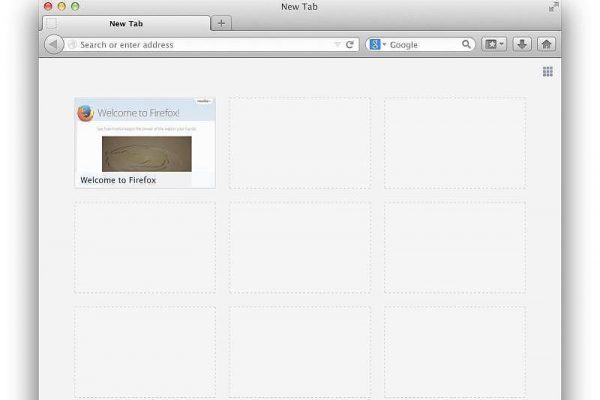Image resolution: width=600 pixels, height=400 pixels.
Task: Go to the Home page icon
Action: point(546,44)
